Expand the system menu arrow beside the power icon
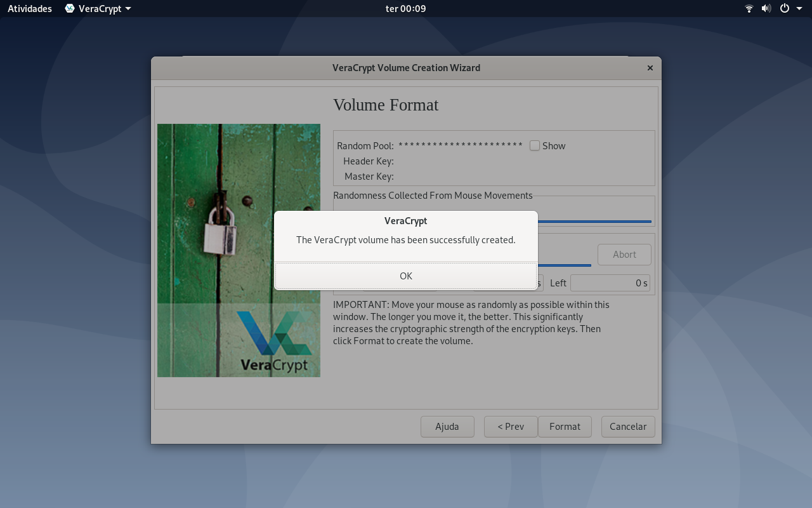Image resolution: width=812 pixels, height=508 pixels. [799, 9]
